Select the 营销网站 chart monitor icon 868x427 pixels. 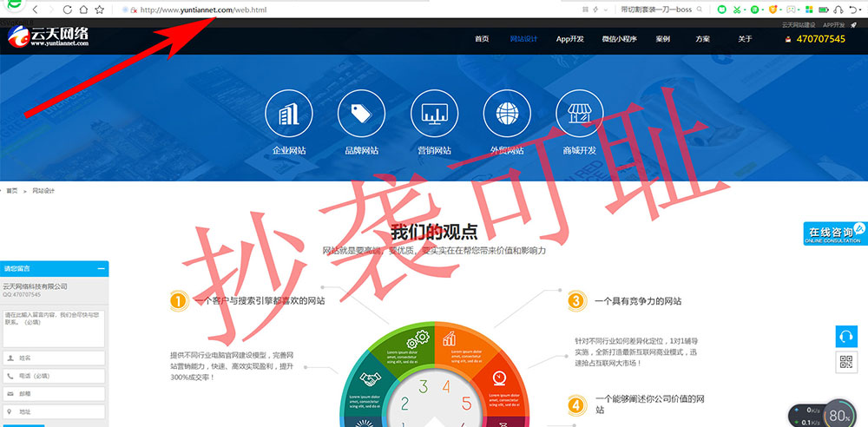point(435,113)
